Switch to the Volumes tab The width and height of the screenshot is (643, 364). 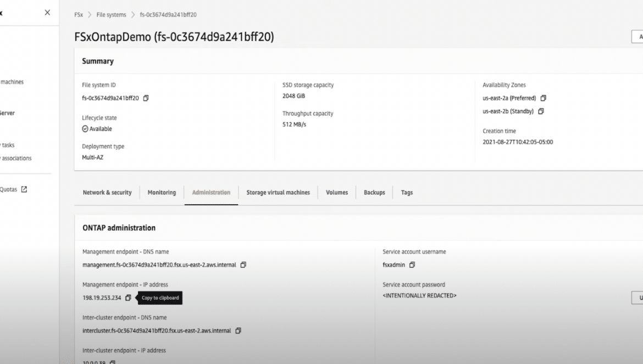pyautogui.click(x=337, y=193)
